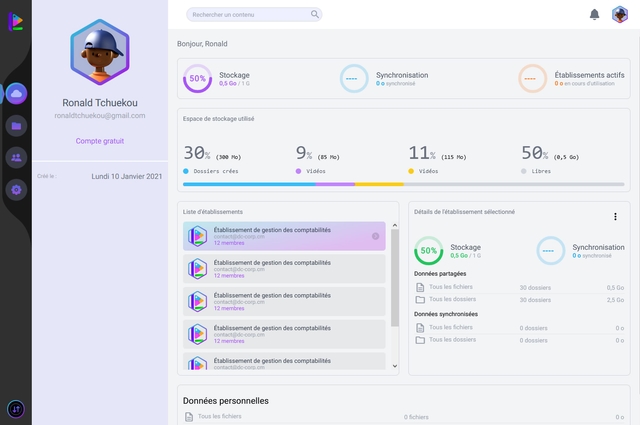This screenshot has width=640, height=425.
Task: Open Tous les dossiers under Données synchronisées
Action: [450, 340]
